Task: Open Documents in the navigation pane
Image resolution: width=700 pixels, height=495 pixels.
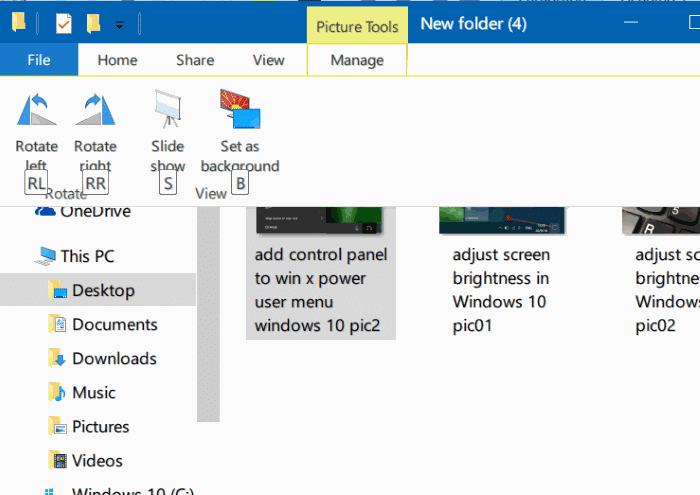Action: pyautogui.click(x=115, y=324)
